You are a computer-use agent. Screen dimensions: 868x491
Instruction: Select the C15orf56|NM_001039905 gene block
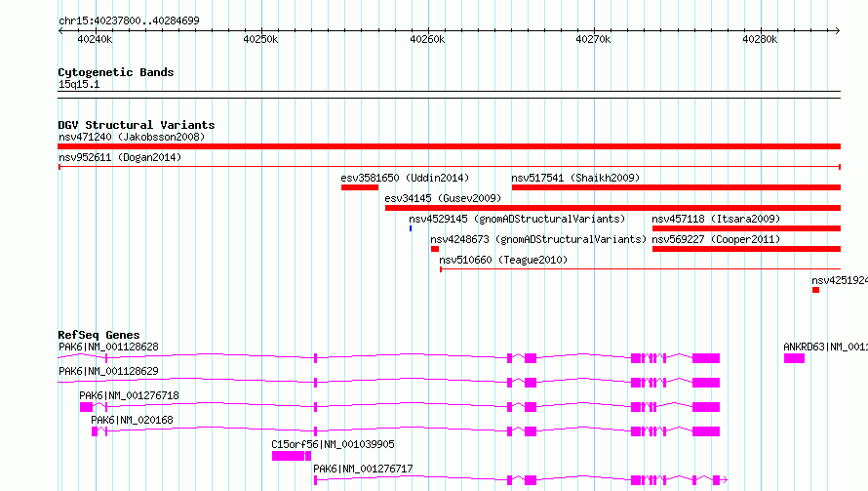289,456
